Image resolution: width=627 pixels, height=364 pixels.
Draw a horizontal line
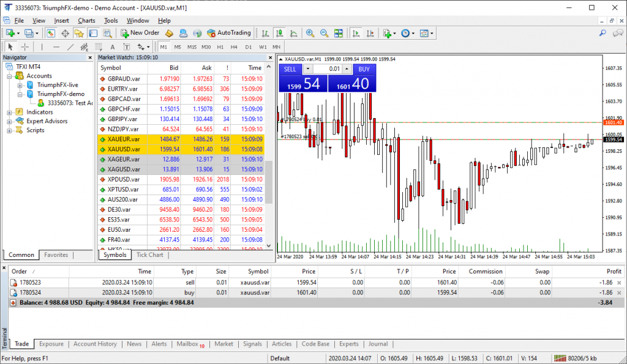tap(56, 46)
